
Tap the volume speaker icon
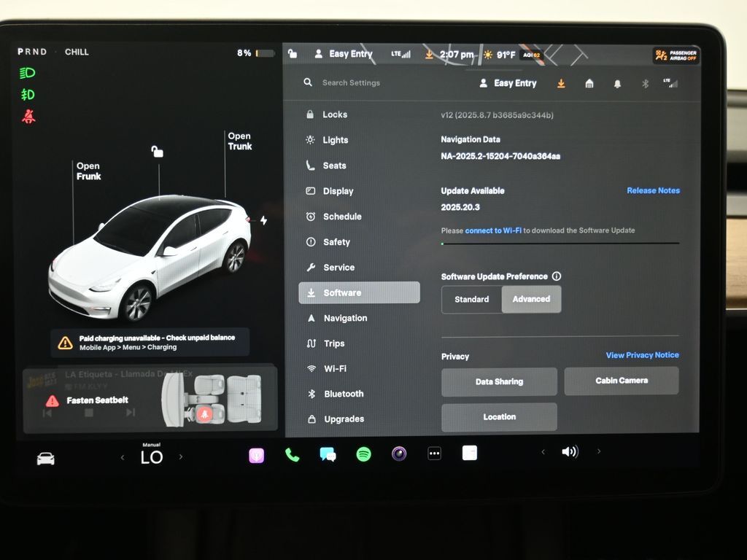point(569,451)
